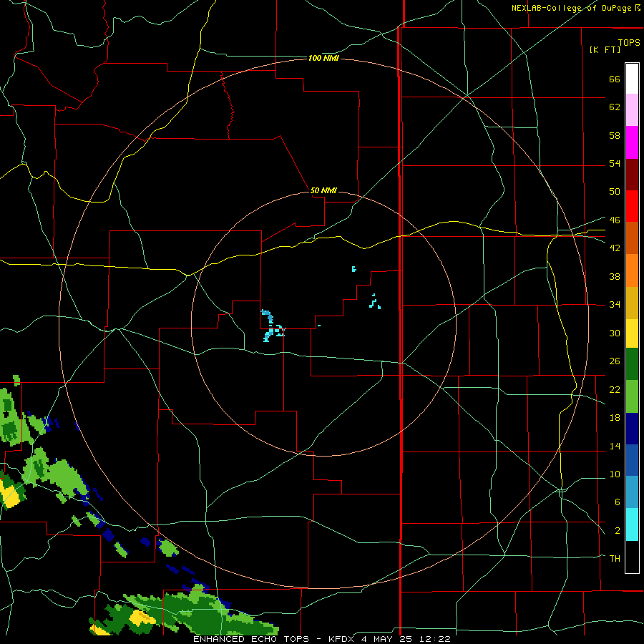Click the '[K FT]' units label
Image resolution: width=644 pixels, height=644 pixels.
605,49
